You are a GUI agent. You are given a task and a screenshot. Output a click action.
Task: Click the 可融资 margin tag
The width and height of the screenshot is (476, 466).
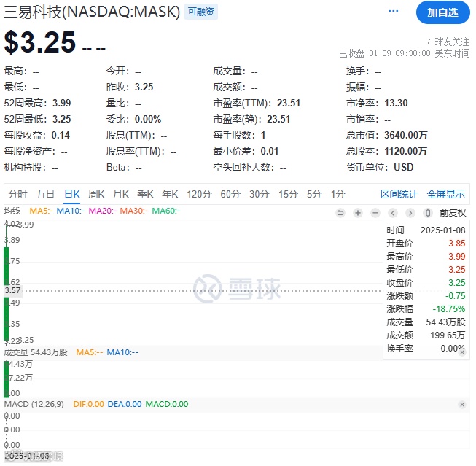[x=201, y=12]
